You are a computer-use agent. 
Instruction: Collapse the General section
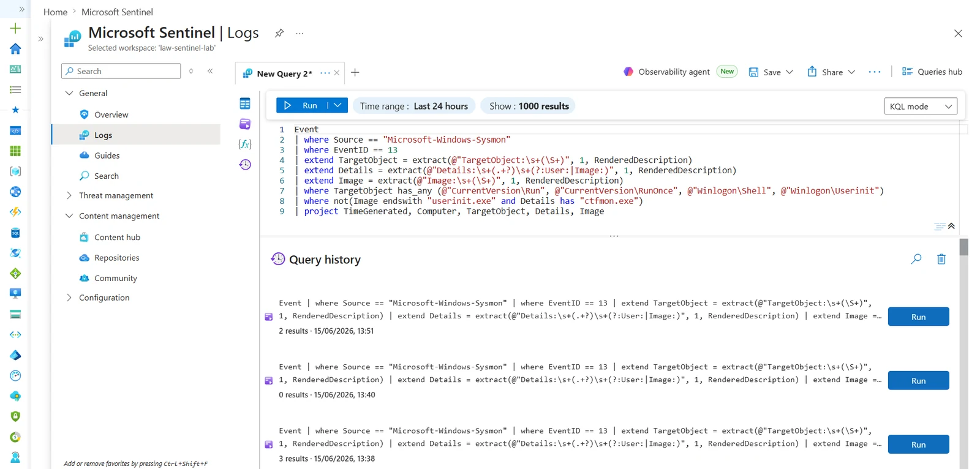click(69, 93)
